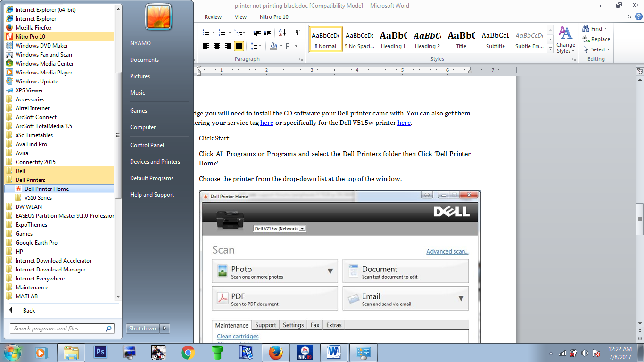Open the Shading color dropdown arrow
The height and width of the screenshot is (362, 644).
click(x=280, y=46)
